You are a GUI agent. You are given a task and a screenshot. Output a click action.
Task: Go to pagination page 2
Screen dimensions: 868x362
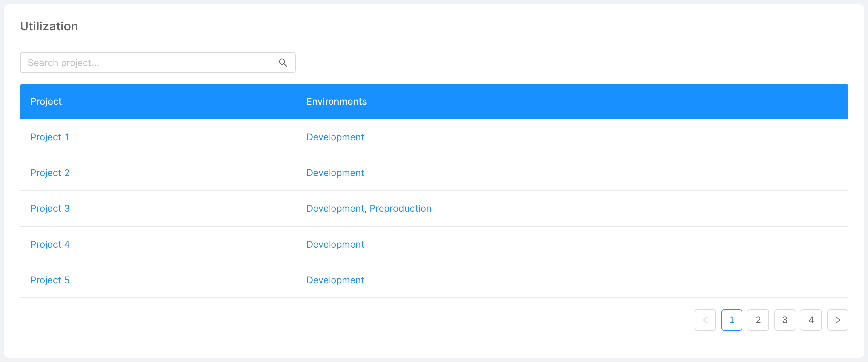pyautogui.click(x=758, y=320)
